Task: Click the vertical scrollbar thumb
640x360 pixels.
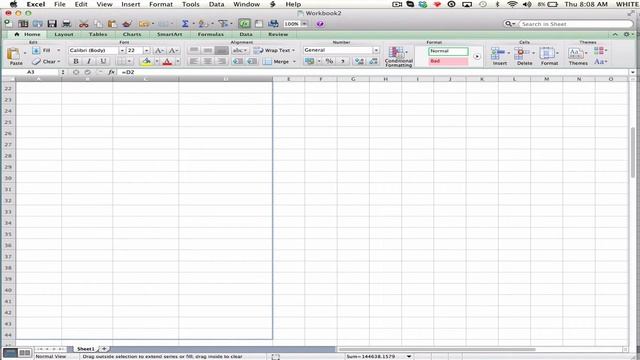Action: [x=633, y=152]
